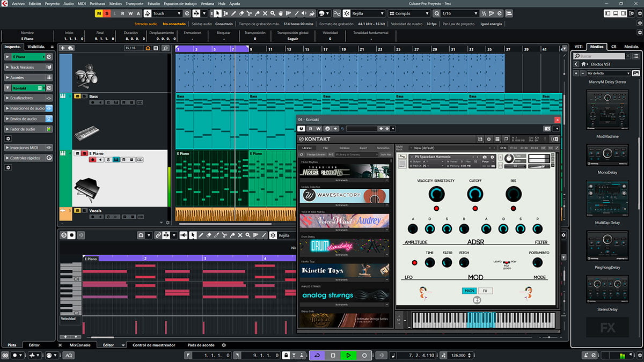
Task: Open Archivo menu
Action: (18, 3)
